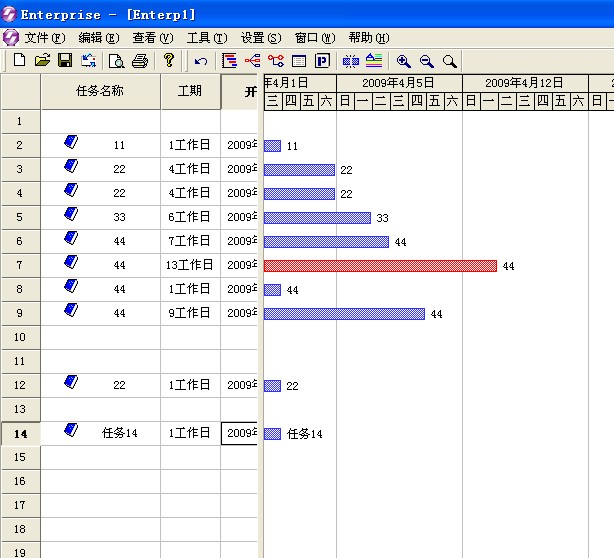Click the empty task name cell in row 15

[101, 457]
